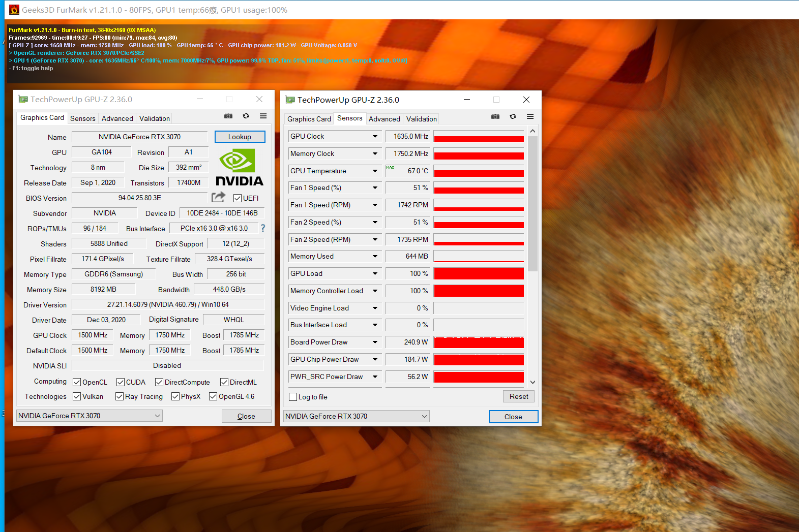Switch to Advanced tab in left GPU-Z window
Screen dimensions: 799x532
coord(117,118)
